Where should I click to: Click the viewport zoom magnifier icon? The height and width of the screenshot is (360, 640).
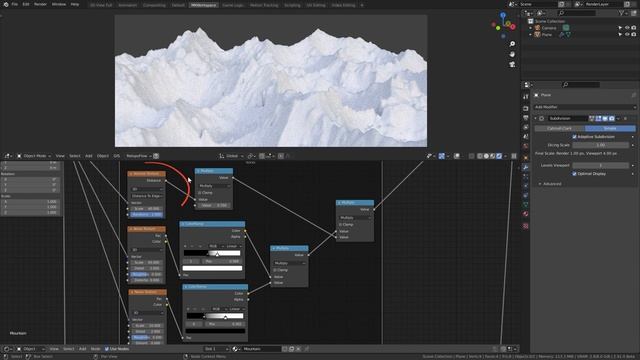[x=512, y=44]
